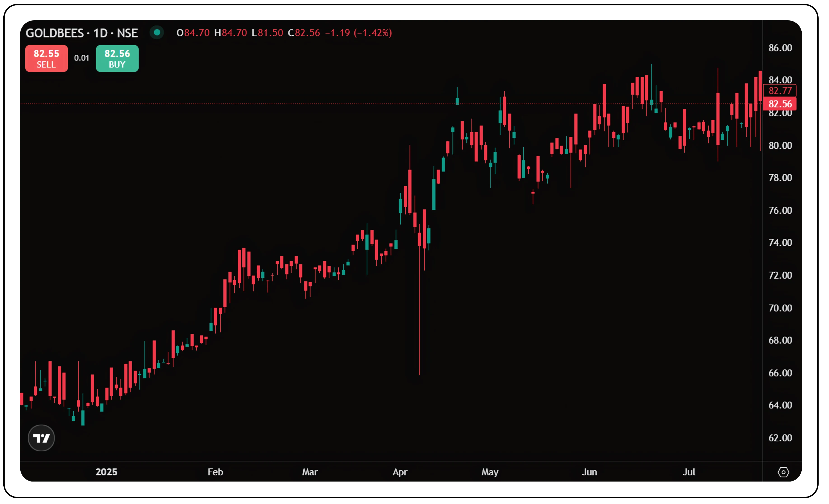Open chart settings hexagon icon

coord(783,472)
